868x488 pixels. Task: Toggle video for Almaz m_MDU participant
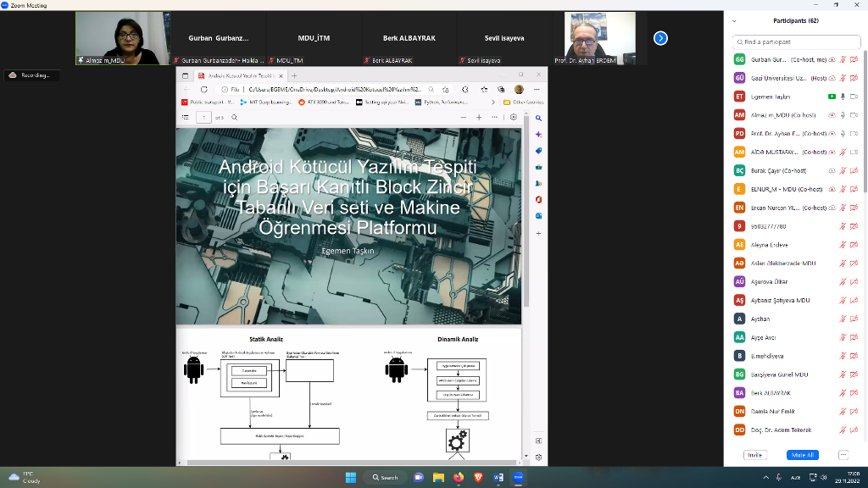click(854, 115)
